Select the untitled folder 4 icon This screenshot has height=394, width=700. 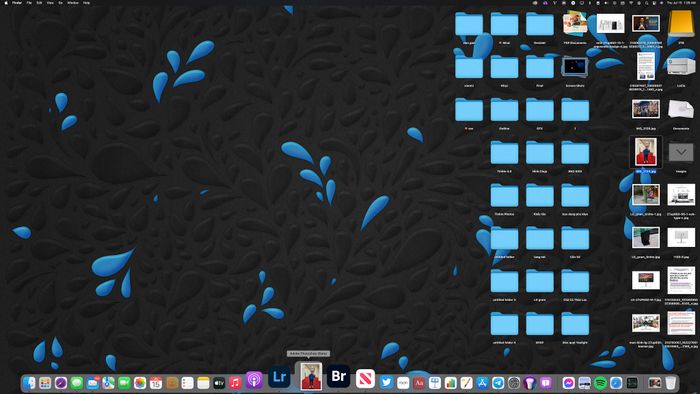(504, 324)
